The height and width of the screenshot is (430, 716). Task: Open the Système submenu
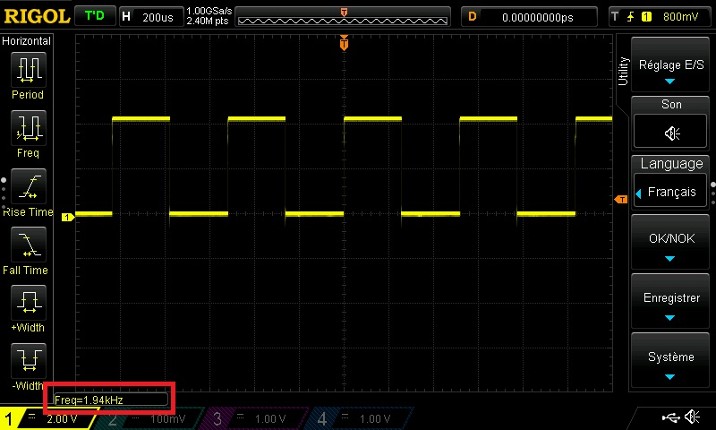[670, 364]
